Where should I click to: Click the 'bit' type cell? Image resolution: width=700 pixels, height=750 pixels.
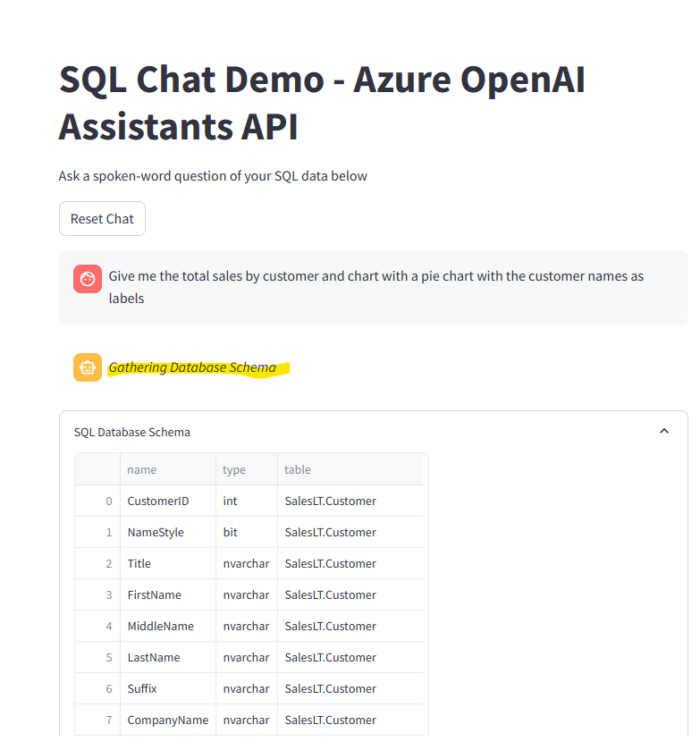[x=247, y=532]
